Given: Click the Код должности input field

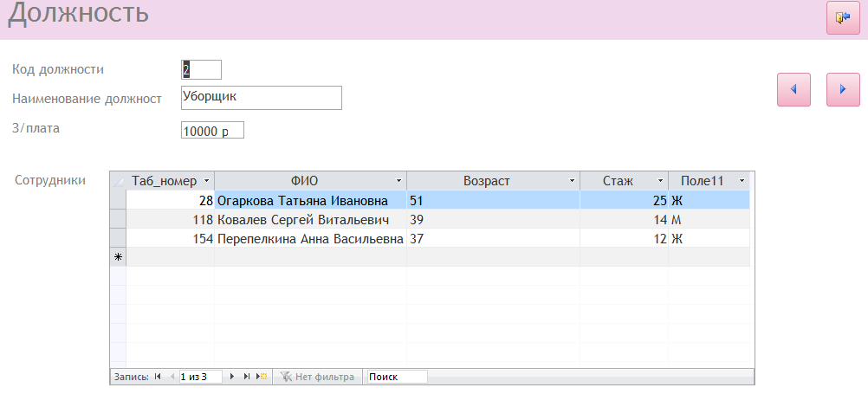Looking at the screenshot, I should (x=201, y=70).
